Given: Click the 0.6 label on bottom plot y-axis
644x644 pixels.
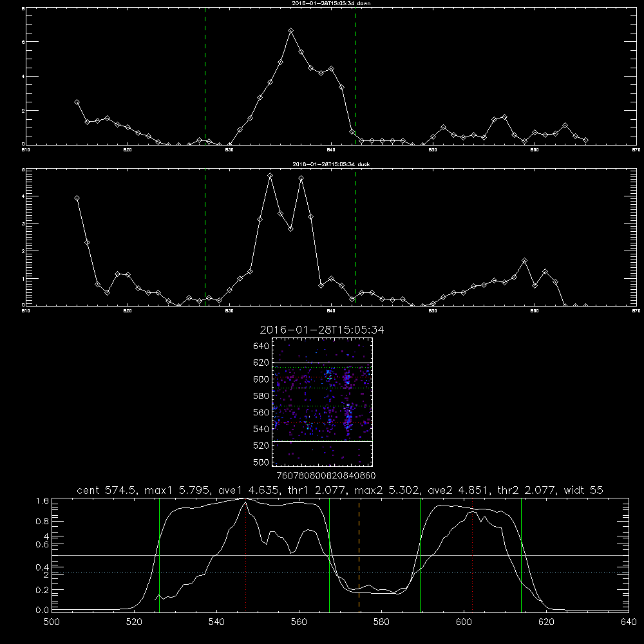Looking at the screenshot, I should [43, 545].
